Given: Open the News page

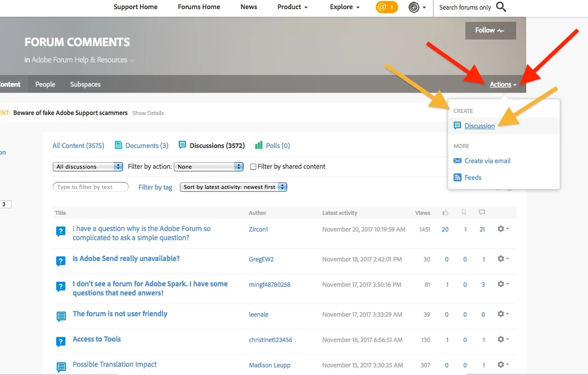Looking at the screenshot, I should 249,7.
